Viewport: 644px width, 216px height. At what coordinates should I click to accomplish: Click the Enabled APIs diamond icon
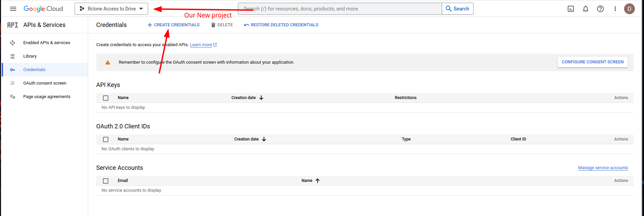click(x=12, y=43)
